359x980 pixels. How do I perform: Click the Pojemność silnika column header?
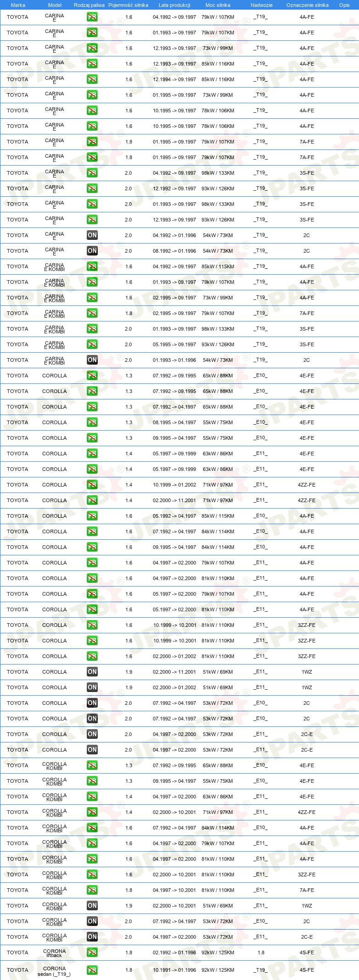coord(128,5)
